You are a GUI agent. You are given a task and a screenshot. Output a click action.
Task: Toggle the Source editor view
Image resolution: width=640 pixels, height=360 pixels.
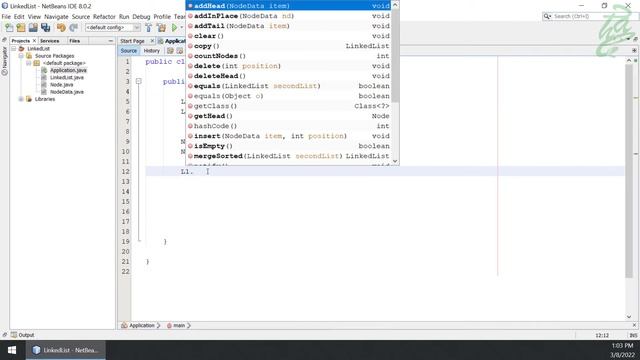click(129, 51)
